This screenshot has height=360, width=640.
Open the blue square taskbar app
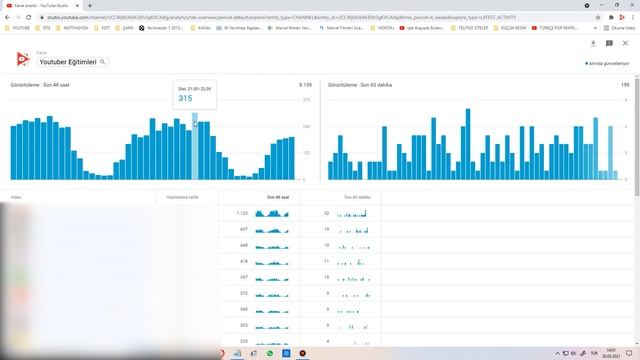[286, 353]
